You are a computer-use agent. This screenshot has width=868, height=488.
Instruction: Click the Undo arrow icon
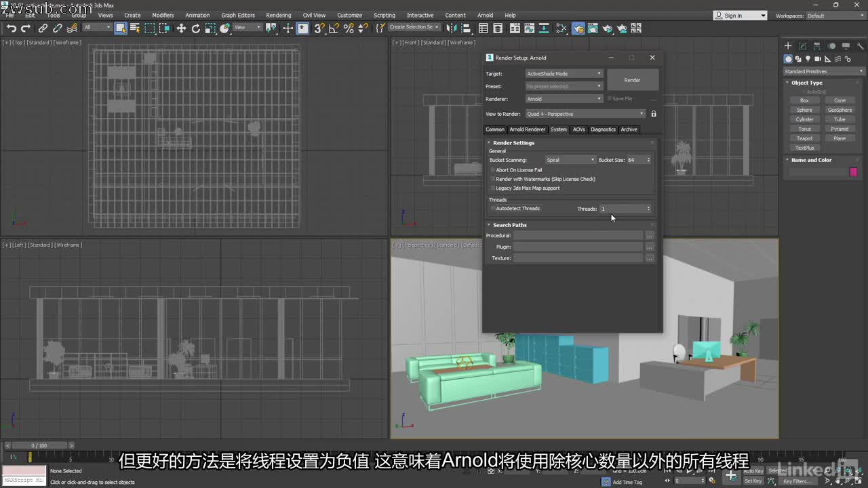tap(11, 28)
